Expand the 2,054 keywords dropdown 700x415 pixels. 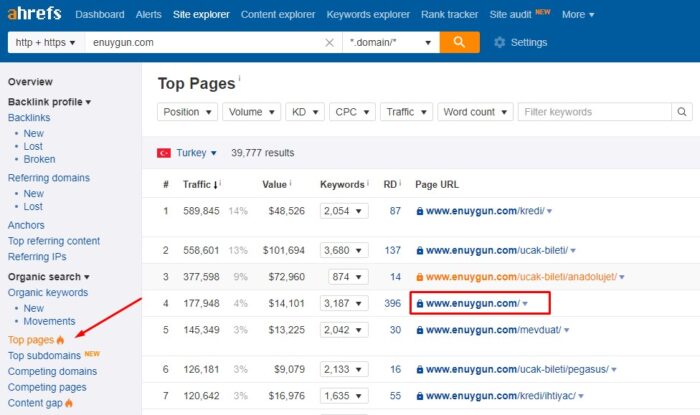344,211
